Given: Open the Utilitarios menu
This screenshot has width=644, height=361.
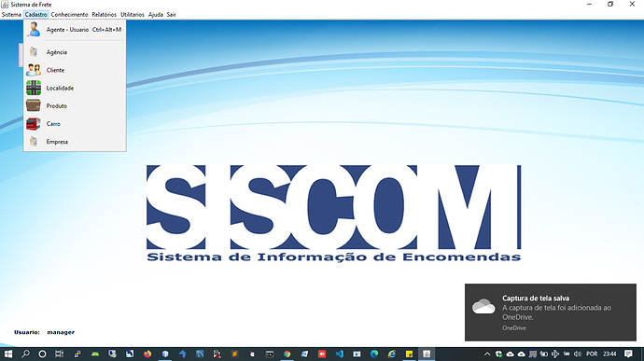Looking at the screenshot, I should [133, 14].
